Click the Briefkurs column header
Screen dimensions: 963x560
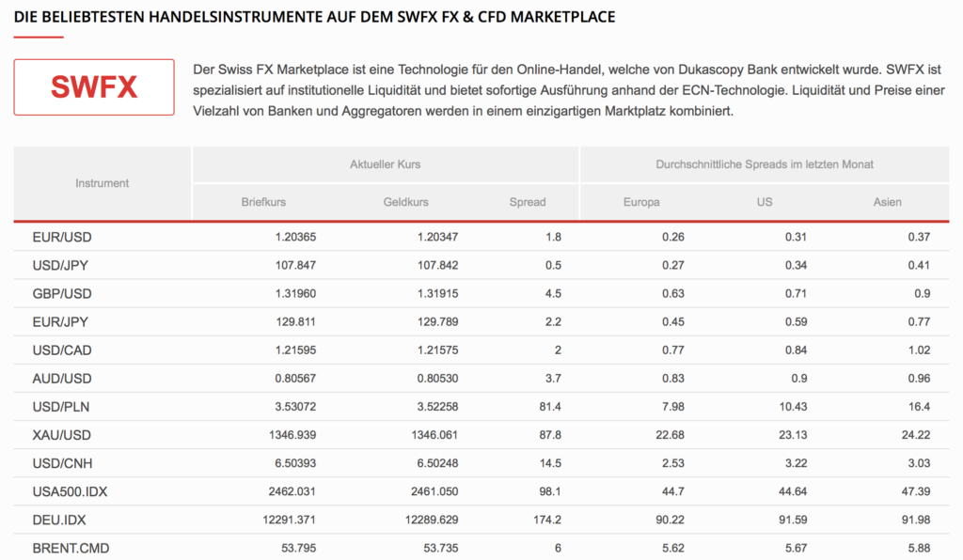coord(263,202)
